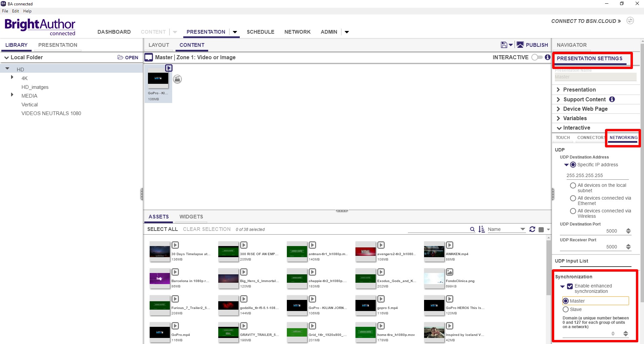Click play icon on Exodus_Gods_and_K
The image size is (644, 344).
[381, 272]
